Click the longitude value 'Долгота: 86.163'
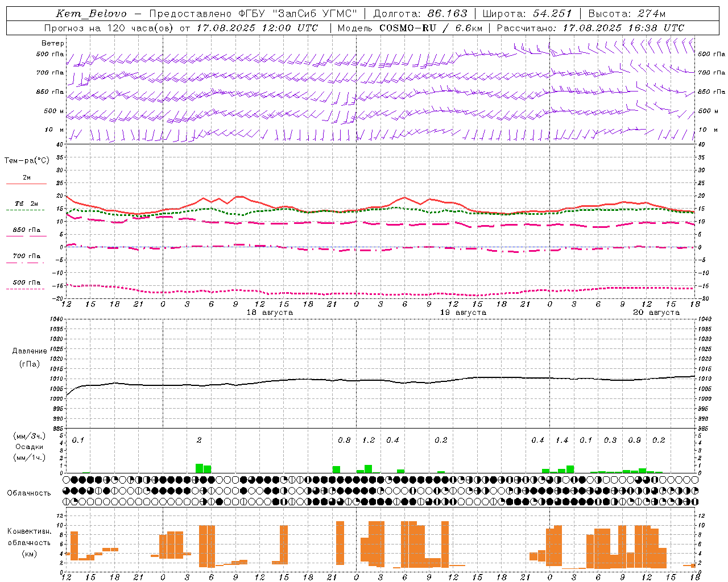The height and width of the screenshot is (582, 728). coord(420,14)
